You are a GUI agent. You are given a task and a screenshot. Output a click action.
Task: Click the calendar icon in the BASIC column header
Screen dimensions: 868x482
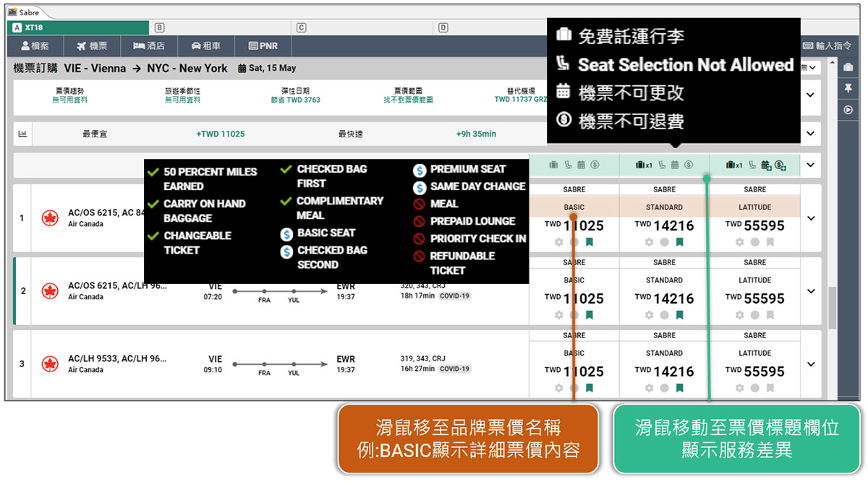[581, 165]
